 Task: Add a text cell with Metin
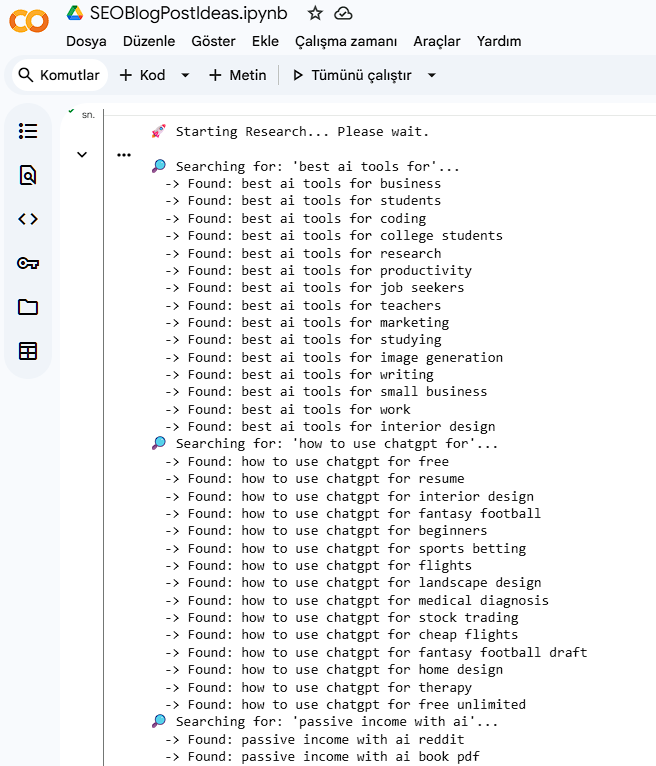237,75
